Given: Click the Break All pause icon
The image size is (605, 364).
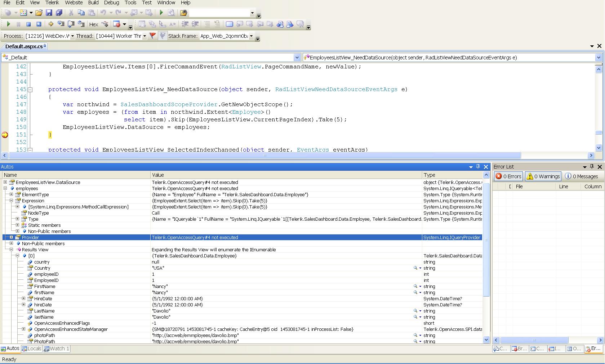Looking at the screenshot, I should tap(18, 24).
